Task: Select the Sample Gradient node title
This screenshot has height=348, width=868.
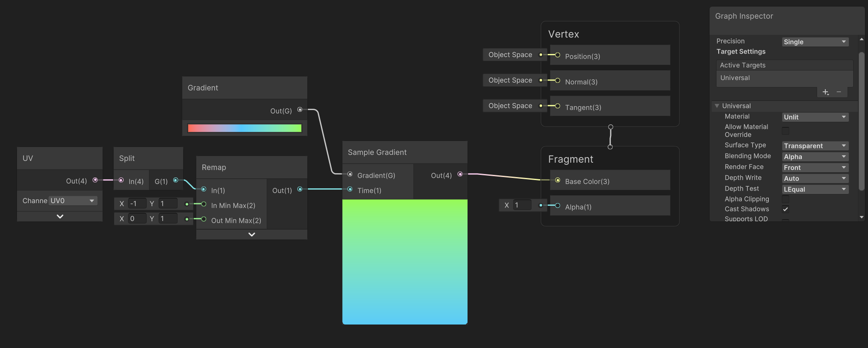Action: (x=377, y=152)
